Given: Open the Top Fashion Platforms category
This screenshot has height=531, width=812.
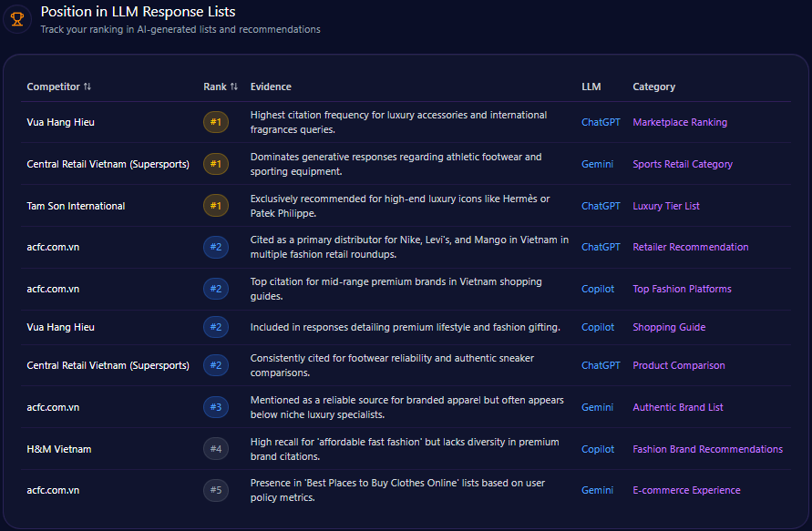Looking at the screenshot, I should tap(682, 289).
